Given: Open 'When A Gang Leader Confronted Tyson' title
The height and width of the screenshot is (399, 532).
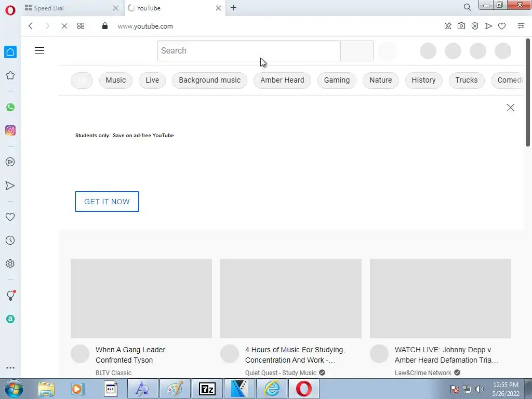Looking at the screenshot, I should click(x=130, y=355).
